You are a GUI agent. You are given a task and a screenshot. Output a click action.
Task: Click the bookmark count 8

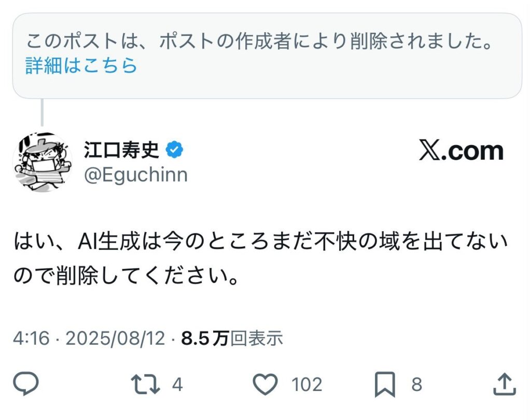pos(417,384)
